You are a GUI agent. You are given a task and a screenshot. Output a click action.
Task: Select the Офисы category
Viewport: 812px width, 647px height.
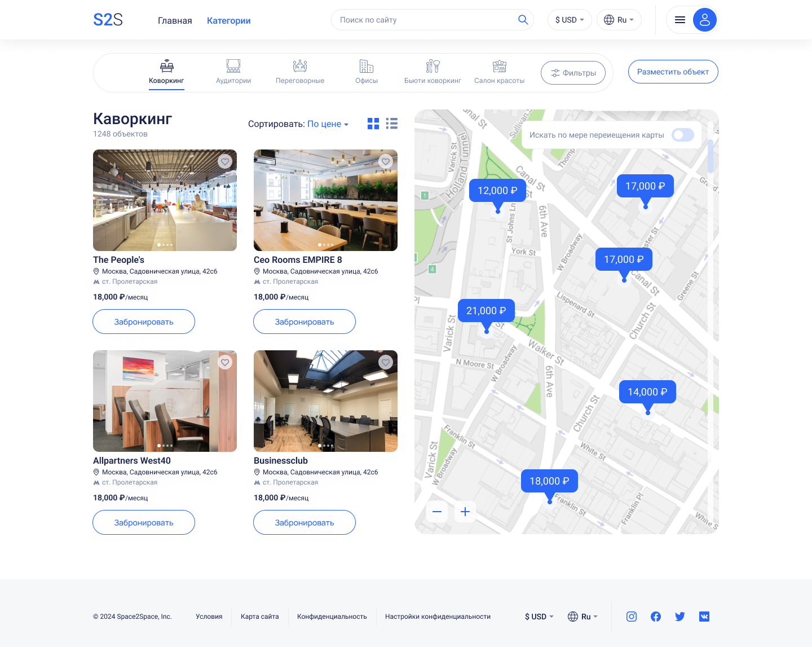click(x=367, y=72)
